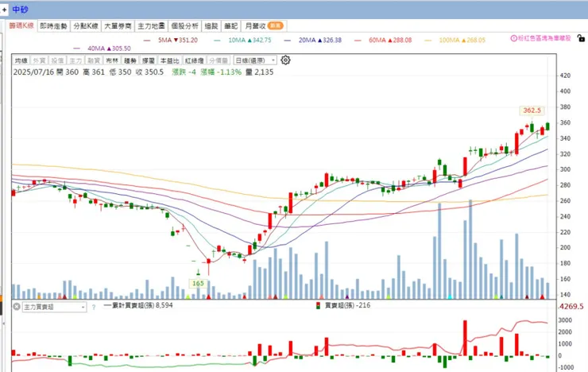
Task: Click the unlock padlock icon
Action: pos(581,38)
